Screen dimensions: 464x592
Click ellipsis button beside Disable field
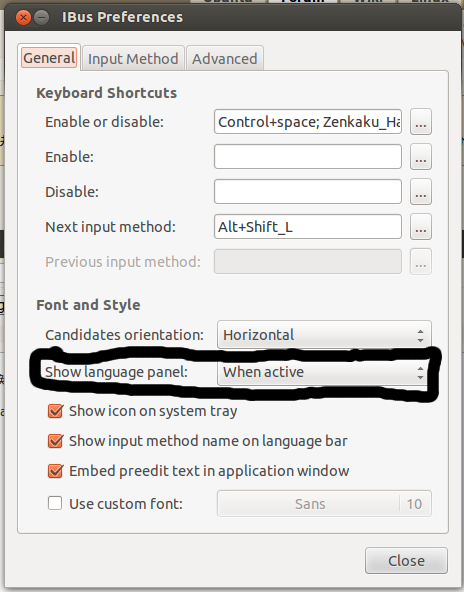(x=421, y=192)
